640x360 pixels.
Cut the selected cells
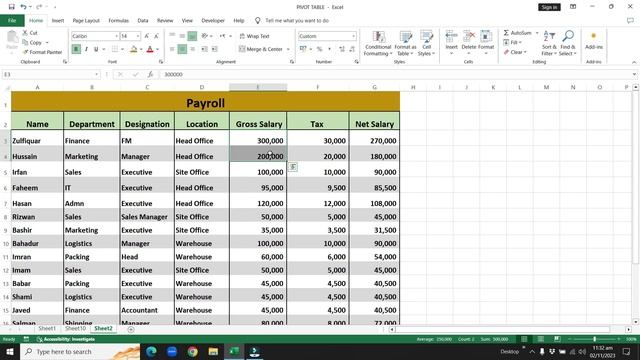point(30,33)
